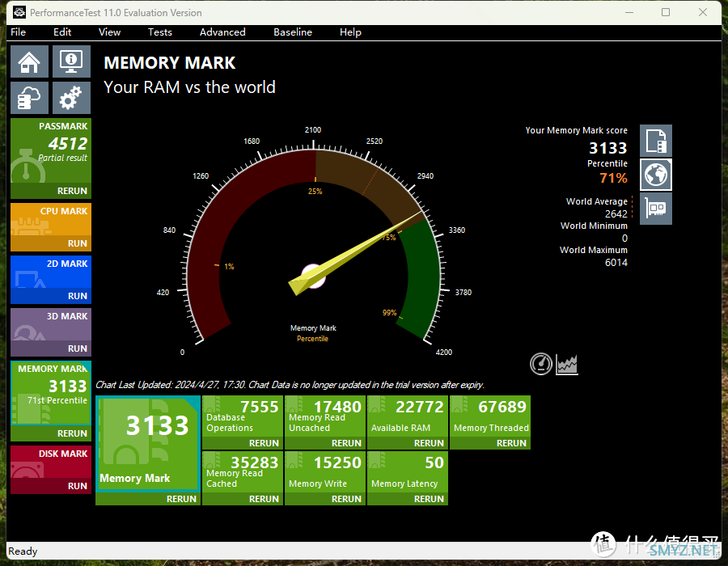This screenshot has height=566, width=728.
Task: Run the 2D Mark test
Action: click(51, 295)
